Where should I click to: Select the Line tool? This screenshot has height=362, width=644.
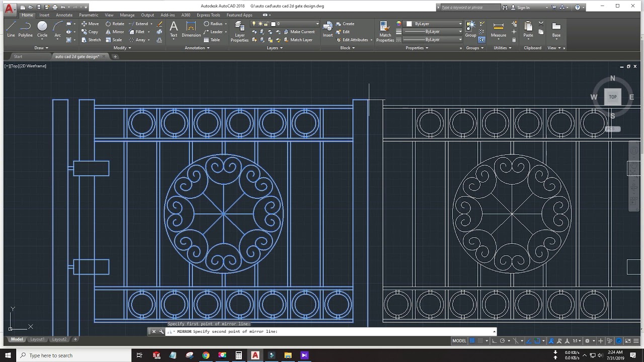(x=11, y=29)
